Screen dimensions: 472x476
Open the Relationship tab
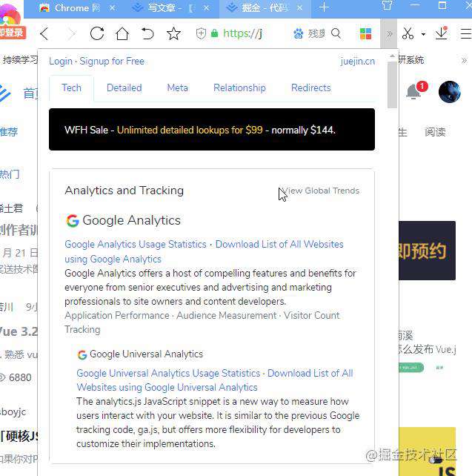point(239,88)
